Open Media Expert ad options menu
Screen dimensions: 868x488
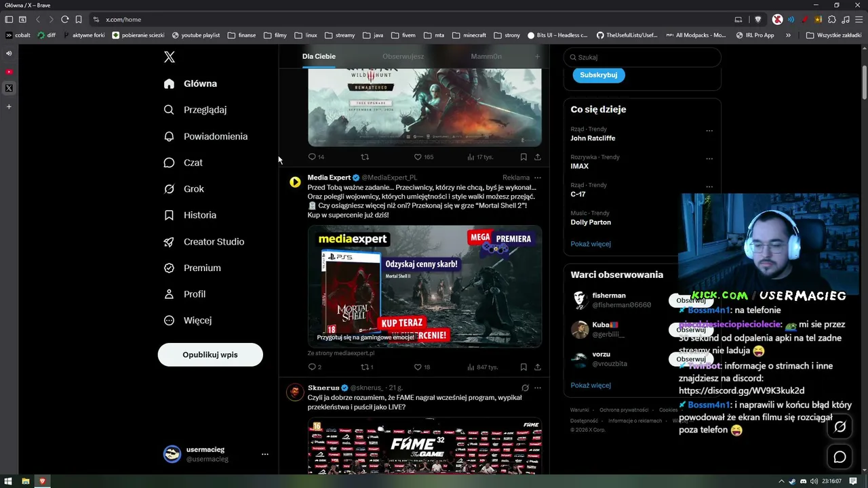click(x=538, y=178)
